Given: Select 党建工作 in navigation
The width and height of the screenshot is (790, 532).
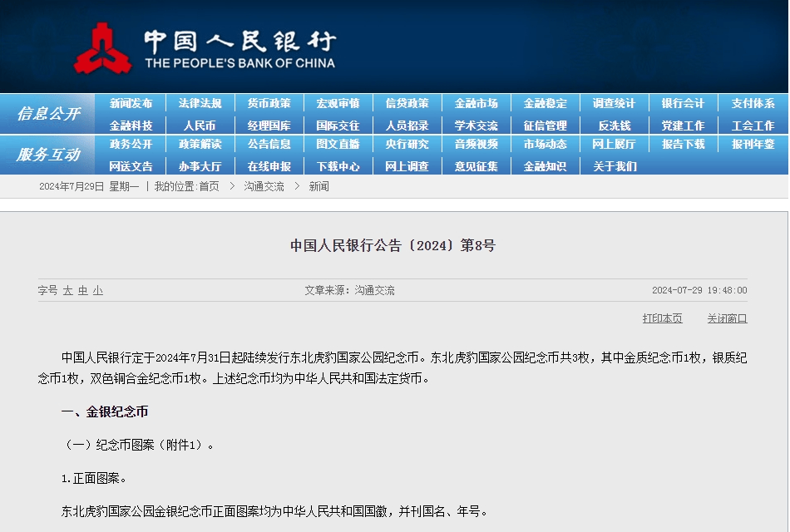Looking at the screenshot, I should [684, 126].
